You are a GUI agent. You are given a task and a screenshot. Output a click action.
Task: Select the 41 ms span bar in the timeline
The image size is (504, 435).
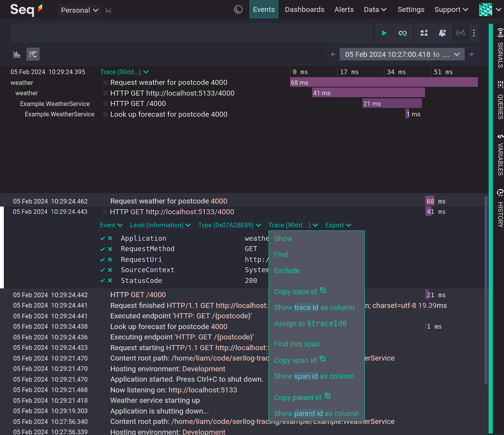(x=369, y=93)
